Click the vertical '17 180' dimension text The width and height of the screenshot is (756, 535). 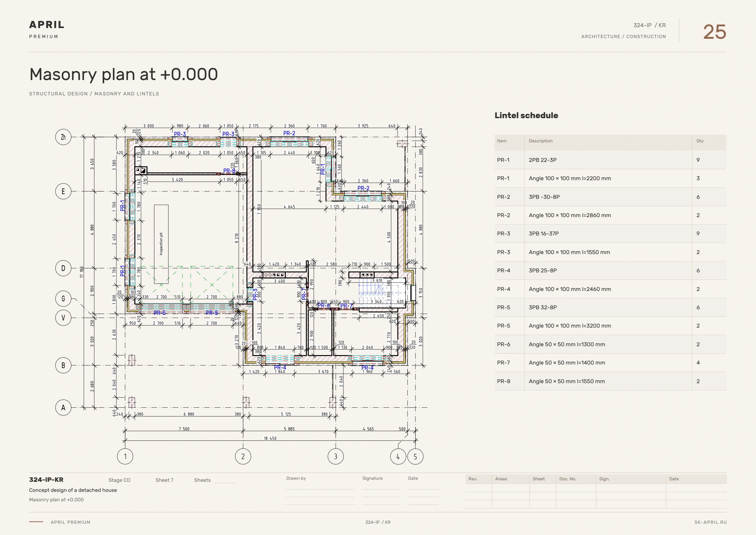point(82,272)
